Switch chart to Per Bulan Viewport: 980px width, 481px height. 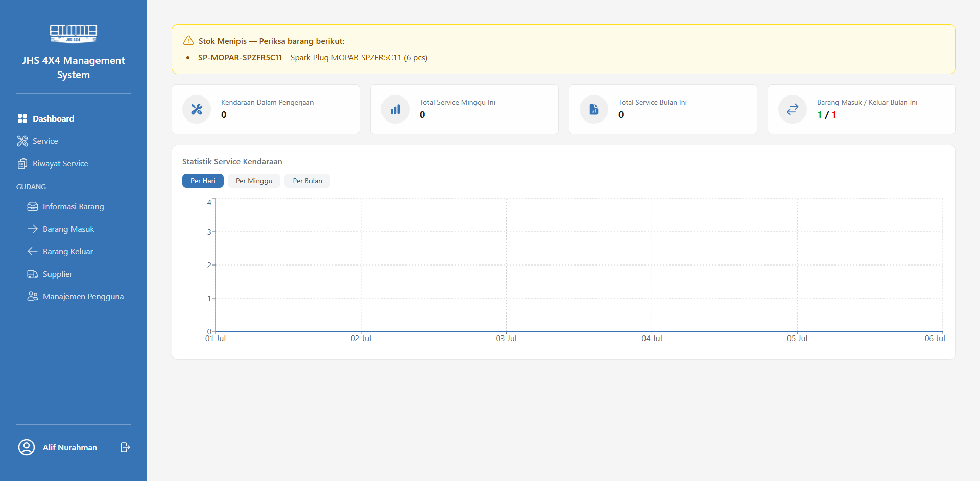point(307,181)
